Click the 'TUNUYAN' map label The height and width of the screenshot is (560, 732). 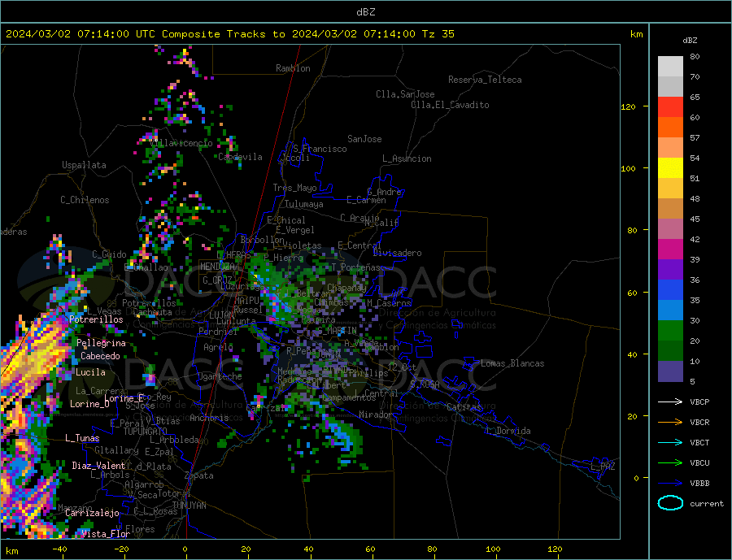click(x=189, y=506)
